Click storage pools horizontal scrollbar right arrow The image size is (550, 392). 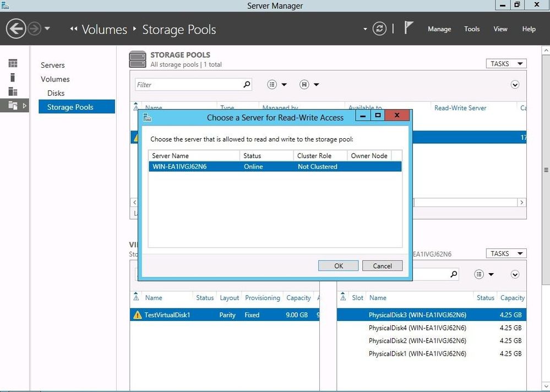(x=521, y=202)
